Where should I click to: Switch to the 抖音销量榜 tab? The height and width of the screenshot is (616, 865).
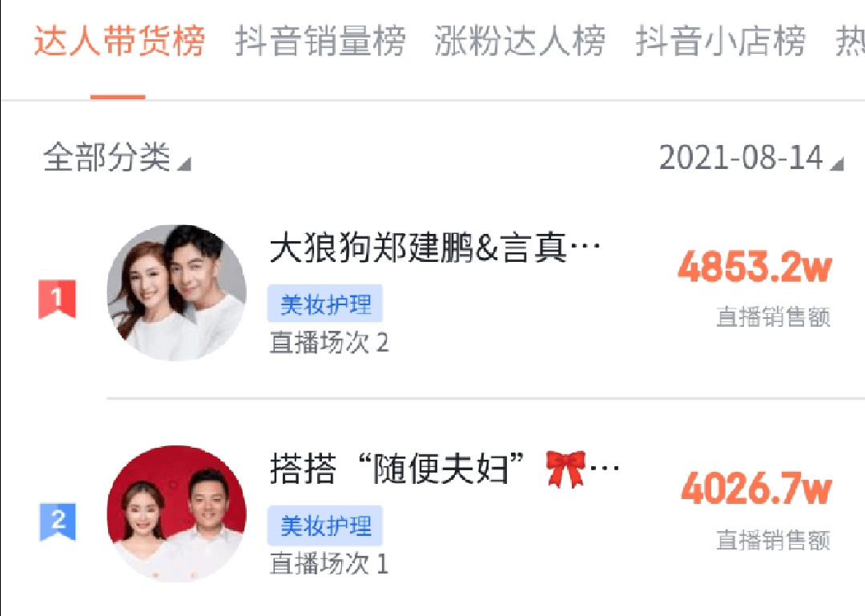[320, 41]
